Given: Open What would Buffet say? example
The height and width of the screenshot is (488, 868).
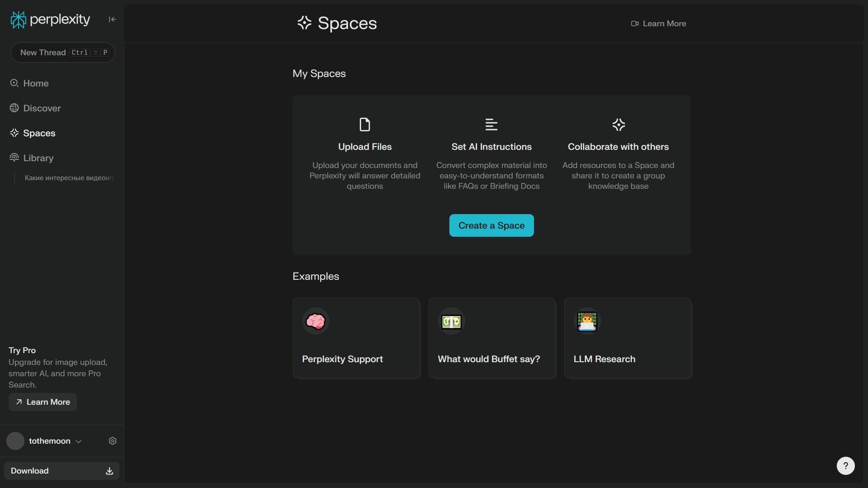Looking at the screenshot, I should click(492, 338).
